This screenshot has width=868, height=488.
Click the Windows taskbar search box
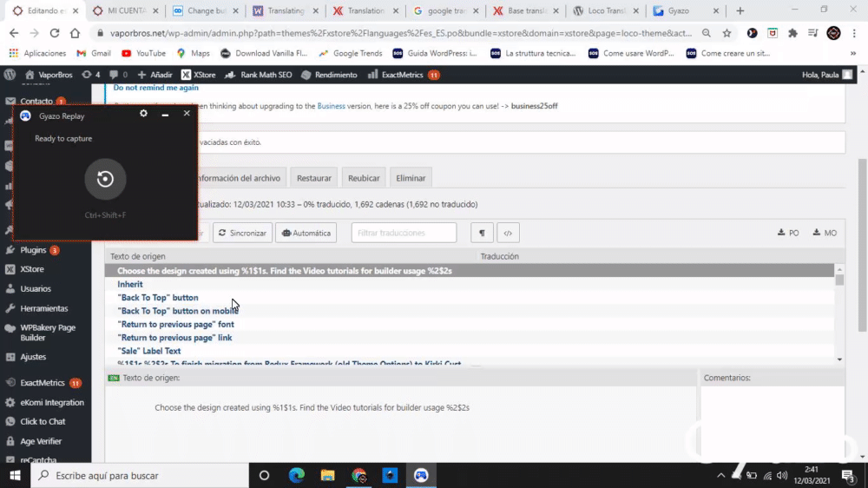pyautogui.click(x=140, y=475)
